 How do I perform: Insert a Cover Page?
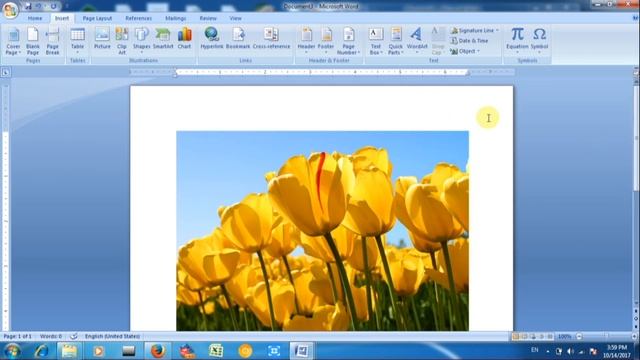[13, 41]
